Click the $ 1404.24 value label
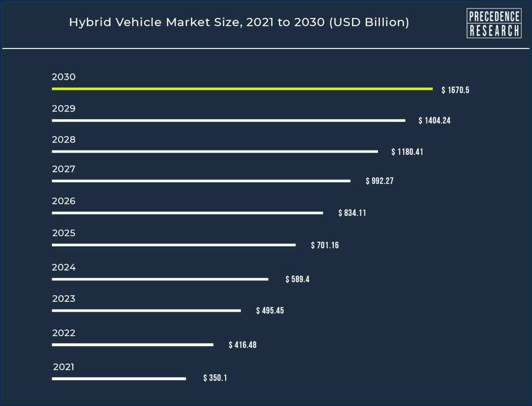 434,121
